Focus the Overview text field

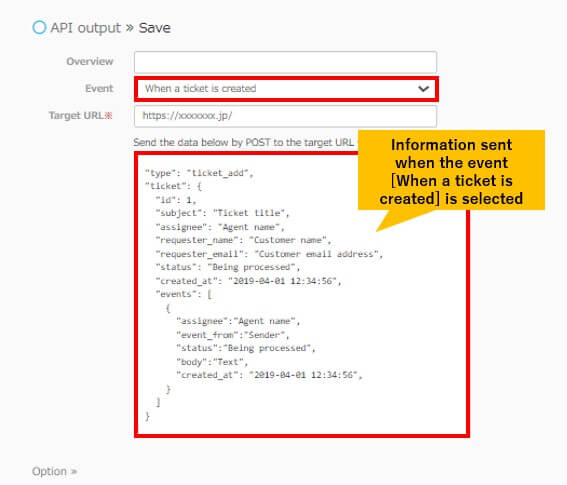point(285,62)
